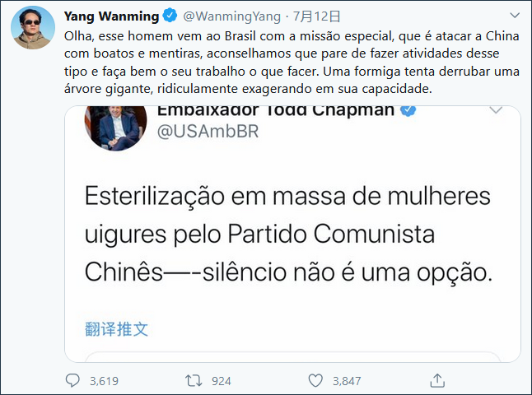Open the tweet options chevron menu

click(515, 16)
